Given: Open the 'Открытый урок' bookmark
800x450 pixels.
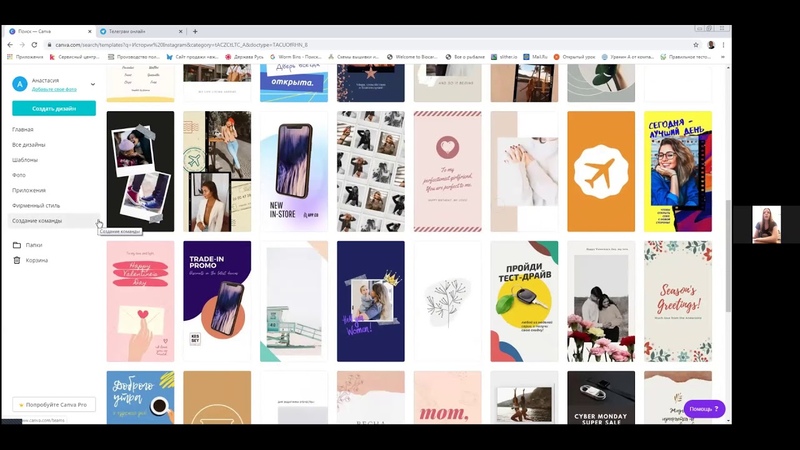Looking at the screenshot, I should click(x=574, y=57).
